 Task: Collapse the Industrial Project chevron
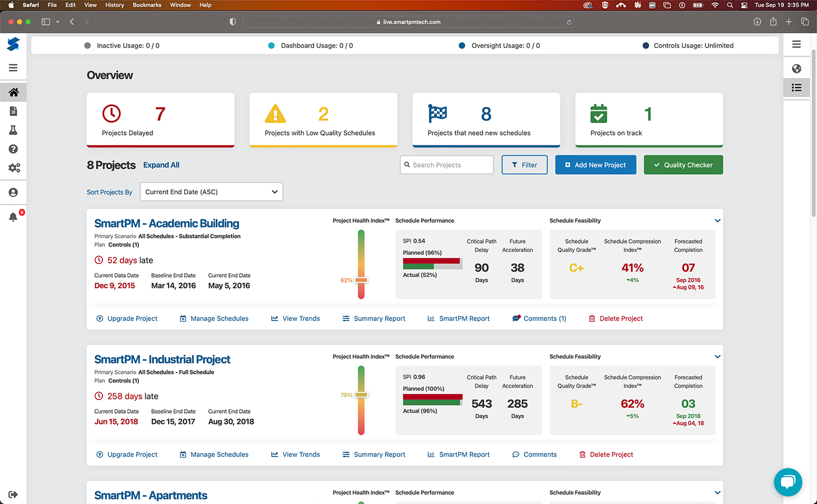coord(717,357)
